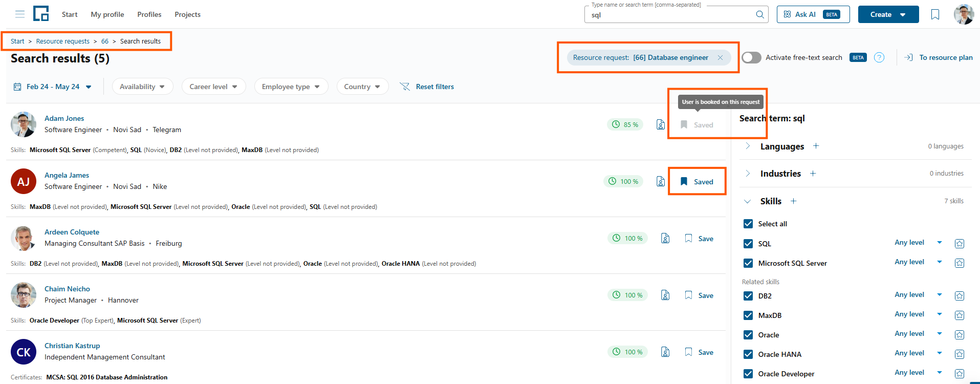Open Any level dropdown for MaxDB
980x384 pixels.
pyautogui.click(x=918, y=314)
